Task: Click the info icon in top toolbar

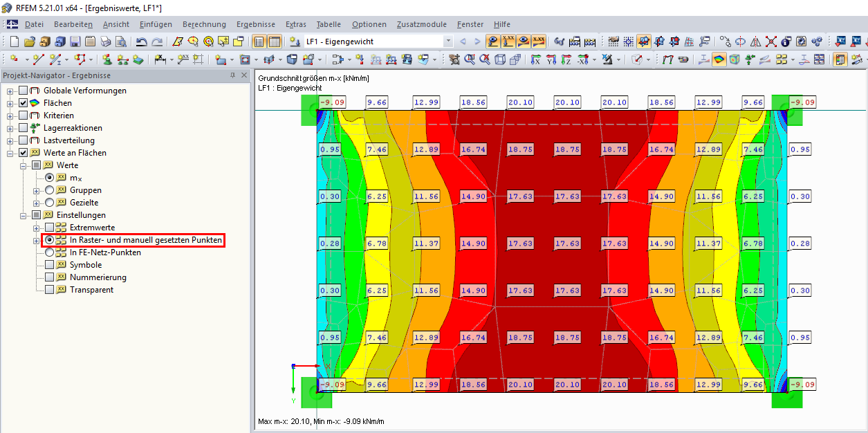Action: point(786,42)
